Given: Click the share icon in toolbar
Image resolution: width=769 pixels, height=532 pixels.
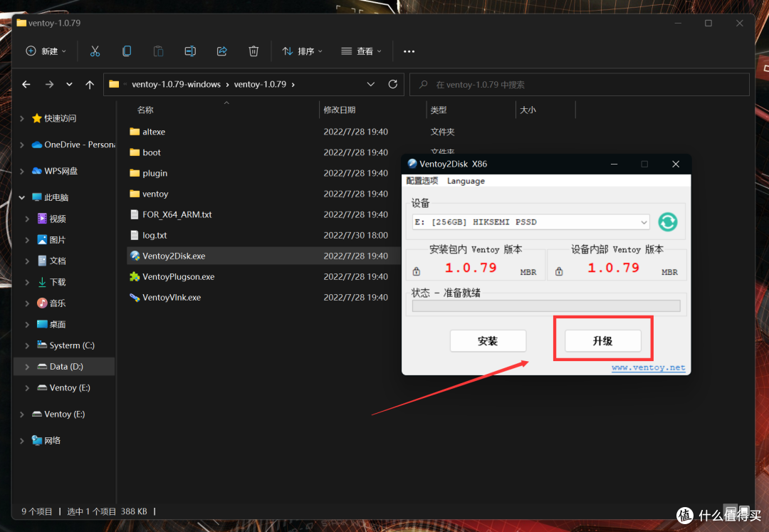Looking at the screenshot, I should (x=221, y=51).
